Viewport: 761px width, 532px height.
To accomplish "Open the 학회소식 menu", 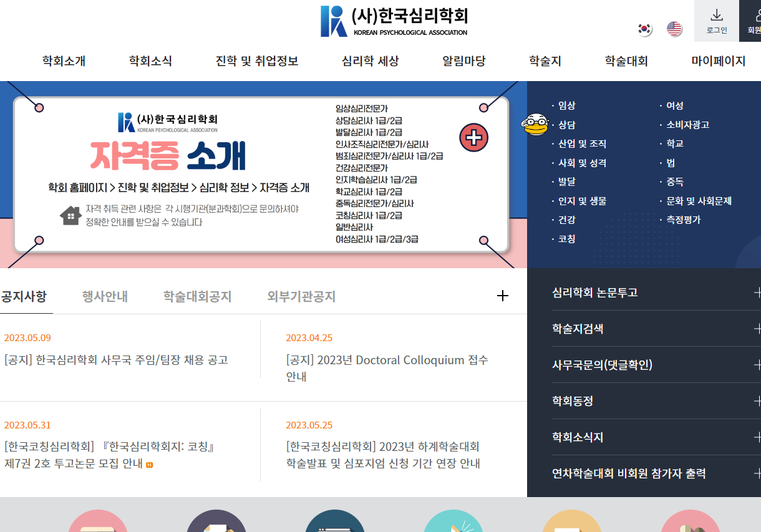I will pos(150,61).
